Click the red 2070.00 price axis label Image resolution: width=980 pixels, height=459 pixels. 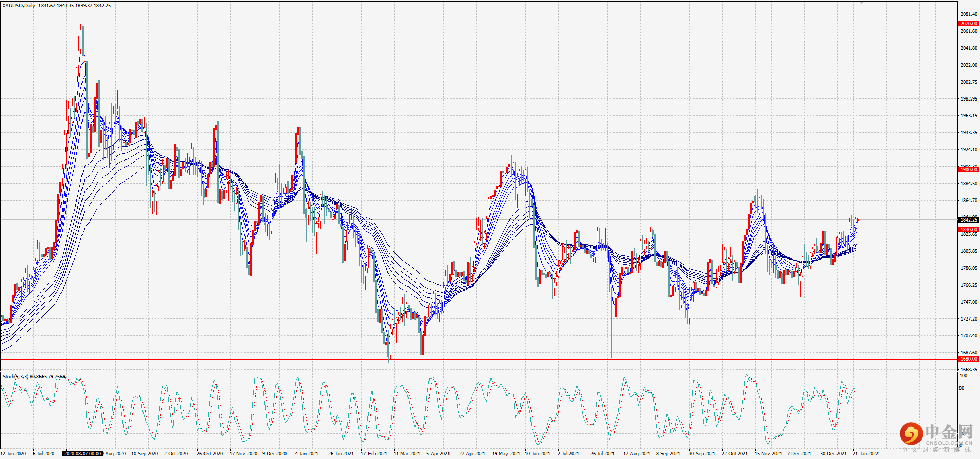point(969,24)
